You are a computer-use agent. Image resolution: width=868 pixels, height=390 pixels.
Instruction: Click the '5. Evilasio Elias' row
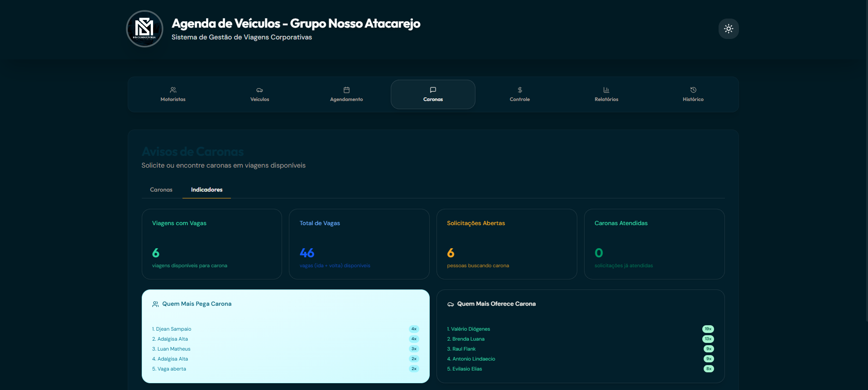[x=580, y=369]
